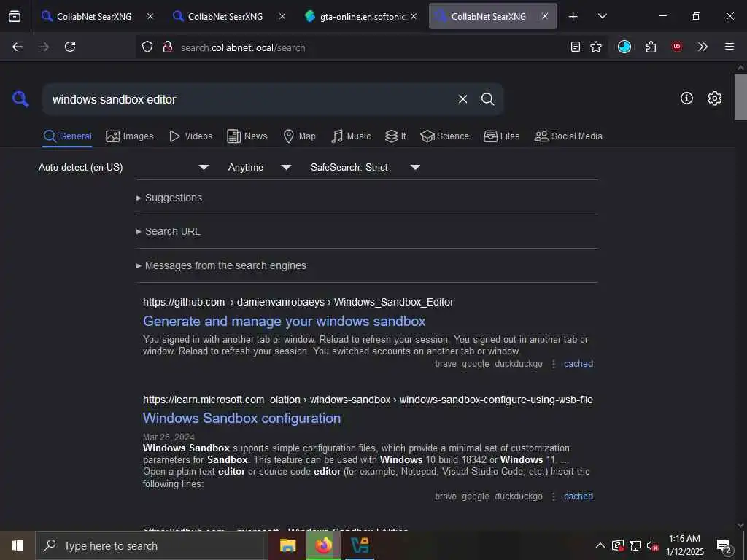Open SearXNG preferences gear icon

click(x=714, y=98)
